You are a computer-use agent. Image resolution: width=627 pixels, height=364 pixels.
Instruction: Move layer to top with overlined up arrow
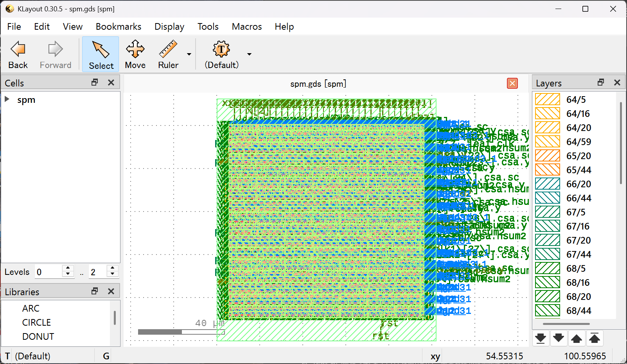(x=595, y=338)
